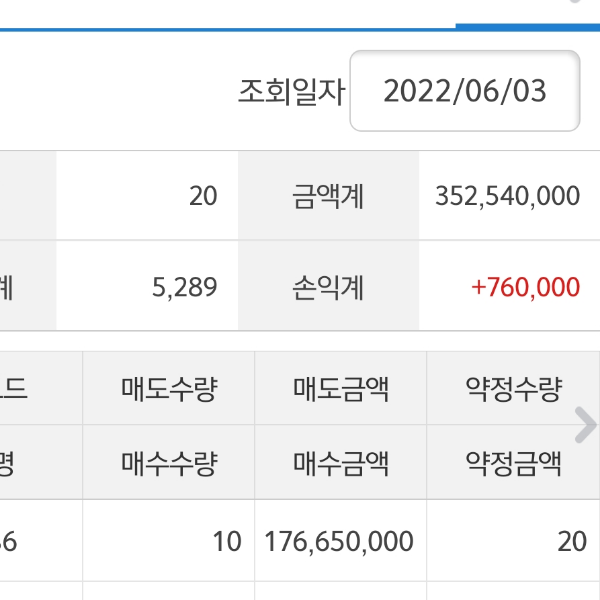
Task: Click the 약정금액 column header
Action: [x=513, y=463]
